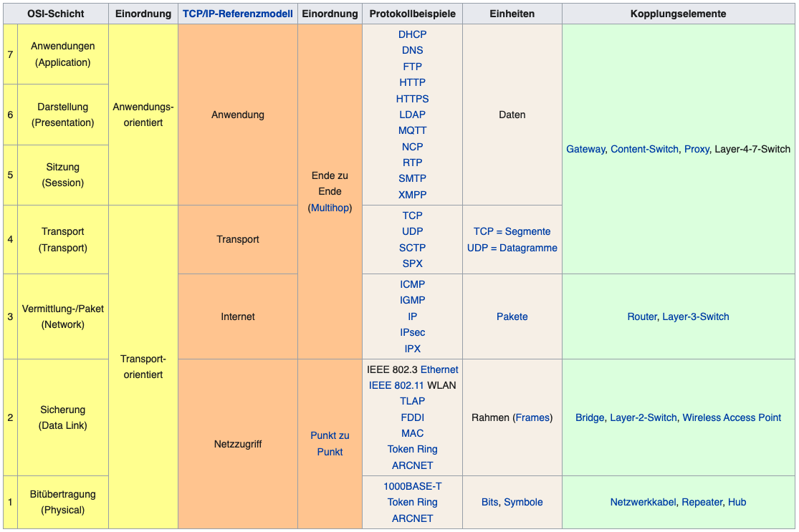This screenshot has height=532, width=799.
Task: Open the TCP/IP-Referenzmodell header link
Action: point(237,14)
